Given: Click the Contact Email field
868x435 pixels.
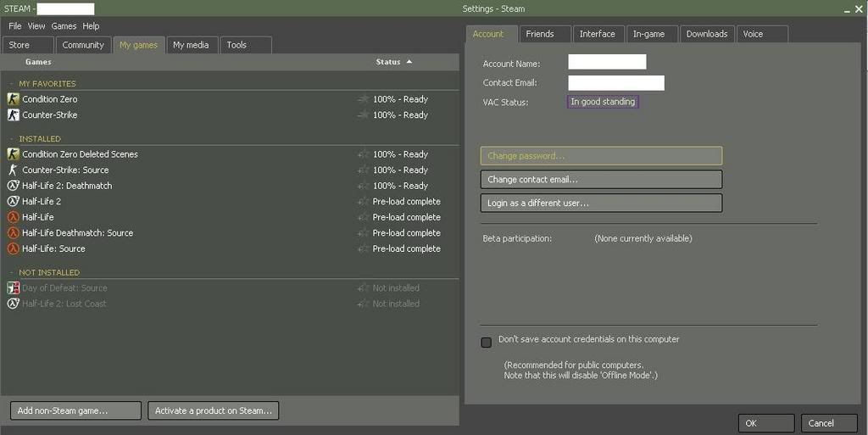Looking at the screenshot, I should click(x=616, y=83).
